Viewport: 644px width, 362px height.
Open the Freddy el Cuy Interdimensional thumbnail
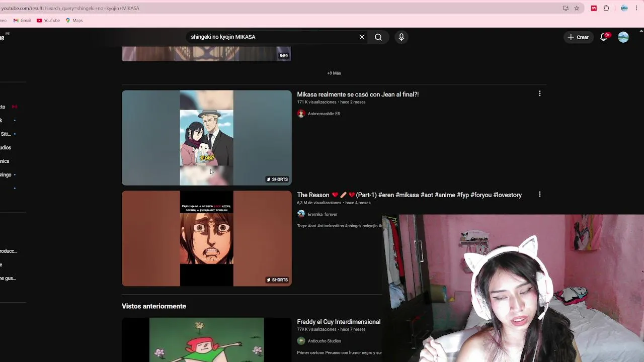click(206, 339)
